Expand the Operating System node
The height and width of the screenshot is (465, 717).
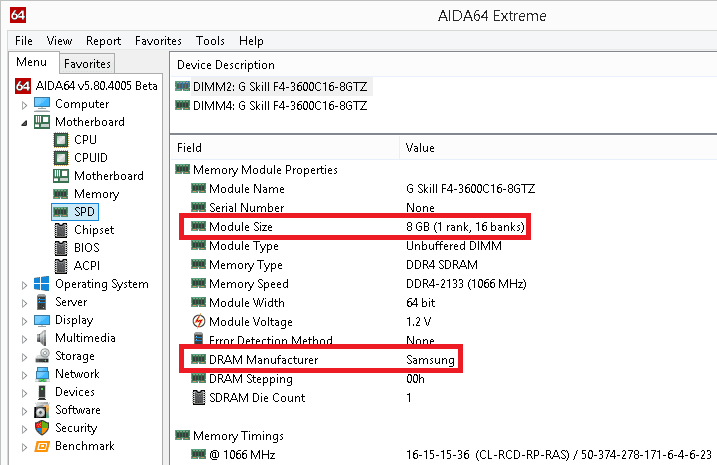tap(24, 285)
